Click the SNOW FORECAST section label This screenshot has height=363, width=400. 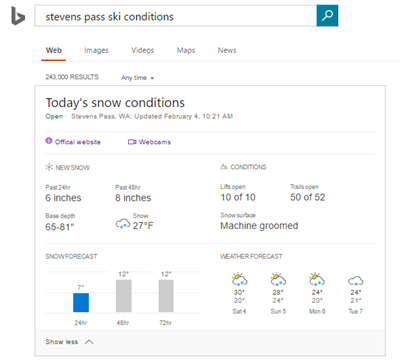tap(71, 256)
